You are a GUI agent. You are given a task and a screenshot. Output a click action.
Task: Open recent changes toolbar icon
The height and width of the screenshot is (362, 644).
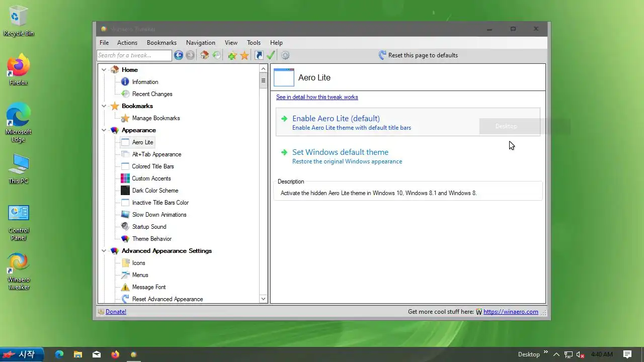pos(216,55)
